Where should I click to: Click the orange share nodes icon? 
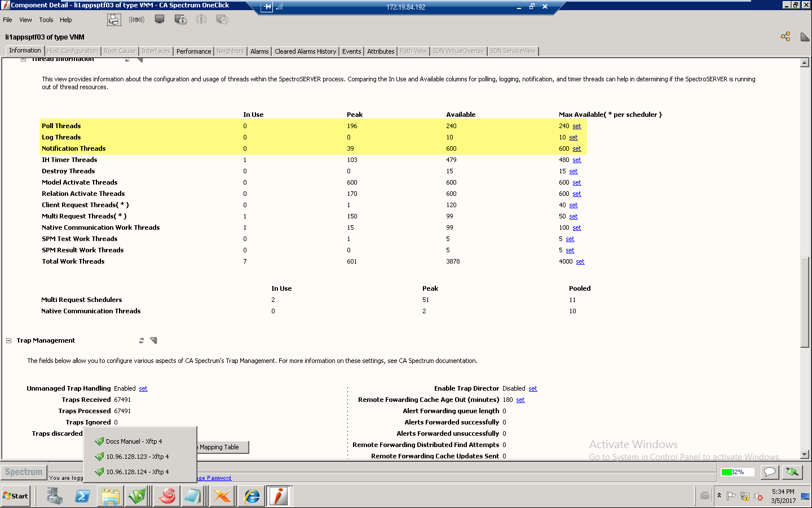click(x=785, y=37)
